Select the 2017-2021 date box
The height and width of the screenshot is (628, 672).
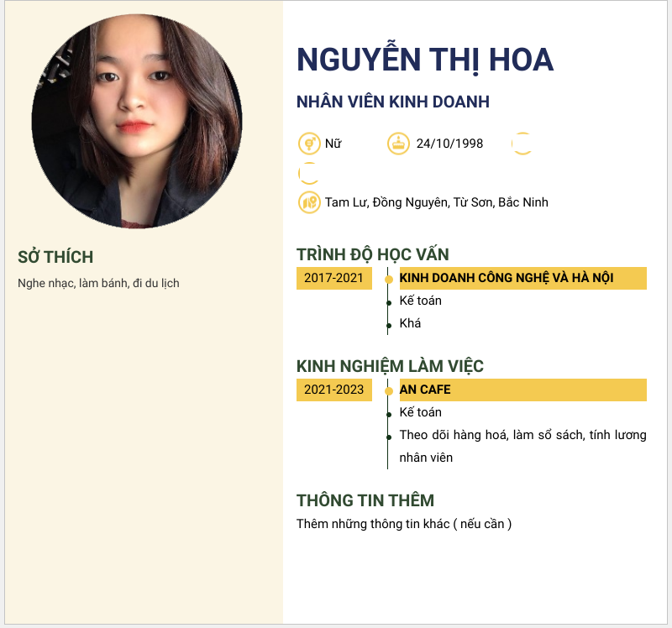point(333,278)
